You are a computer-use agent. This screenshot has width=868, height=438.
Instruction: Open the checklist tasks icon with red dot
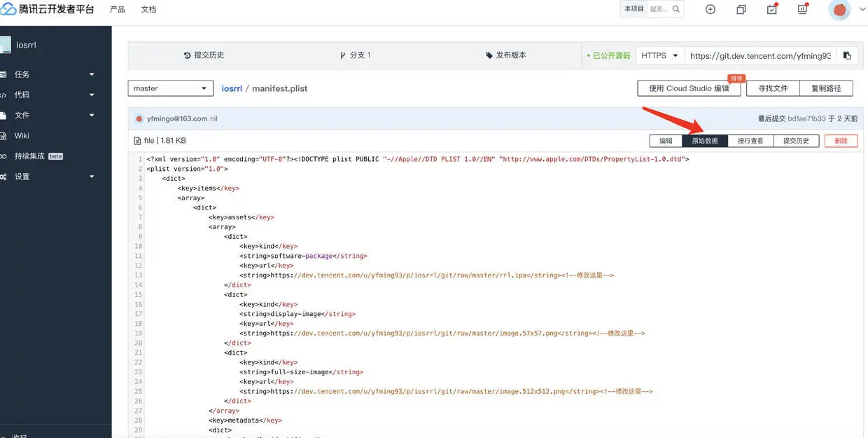(x=772, y=9)
